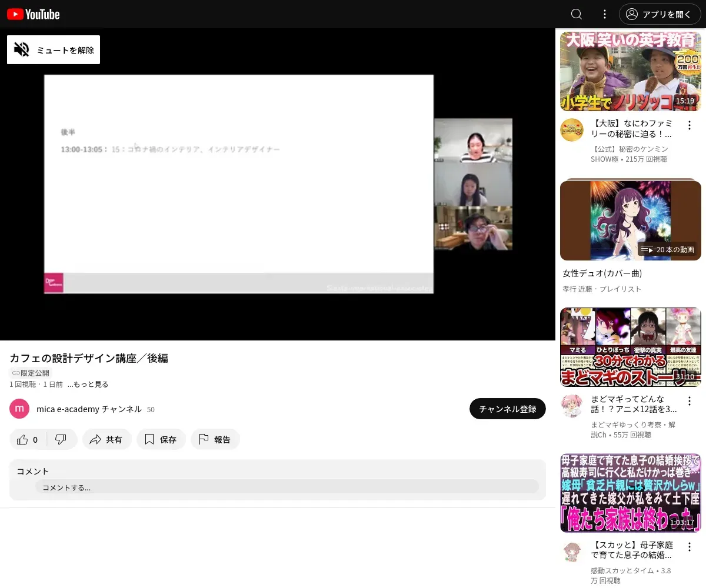Viewport: 706px width, 588px height.
Task: Save the video with 保存 button
Action: 161,439
